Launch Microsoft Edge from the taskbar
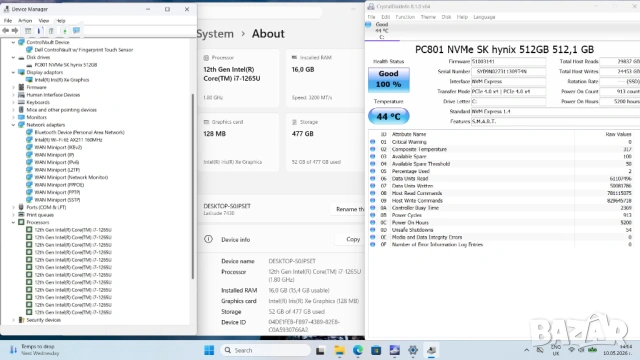640x360 pixels. pyautogui.click(x=358, y=350)
